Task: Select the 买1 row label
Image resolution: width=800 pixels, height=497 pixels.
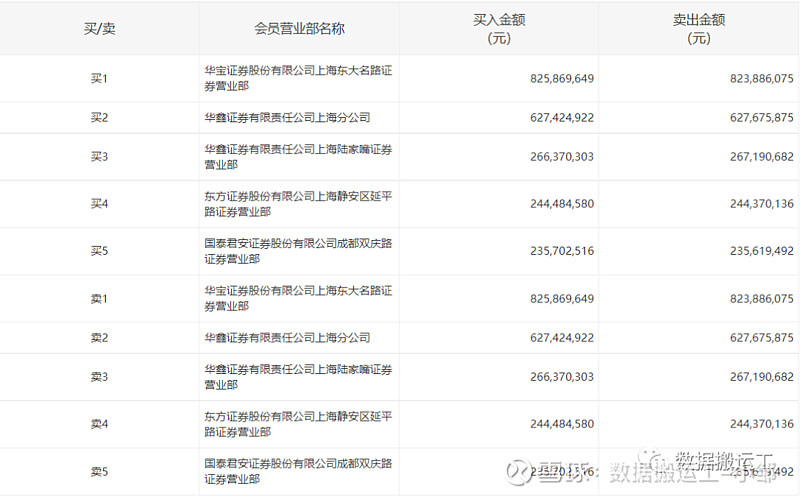Action: point(99,79)
